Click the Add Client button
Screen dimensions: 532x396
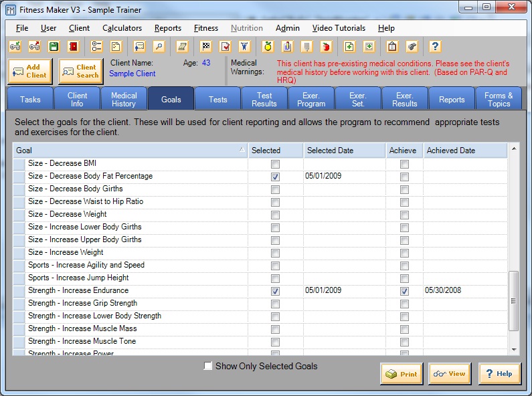[30, 71]
